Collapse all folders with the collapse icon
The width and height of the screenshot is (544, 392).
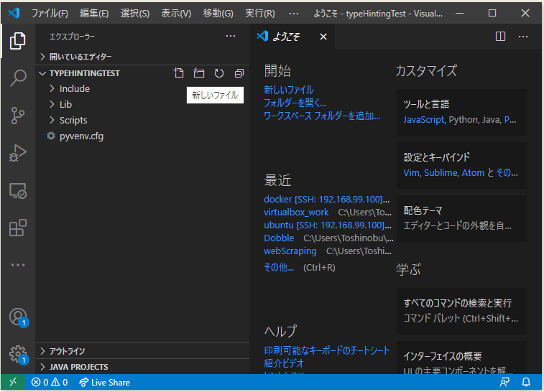tap(239, 73)
